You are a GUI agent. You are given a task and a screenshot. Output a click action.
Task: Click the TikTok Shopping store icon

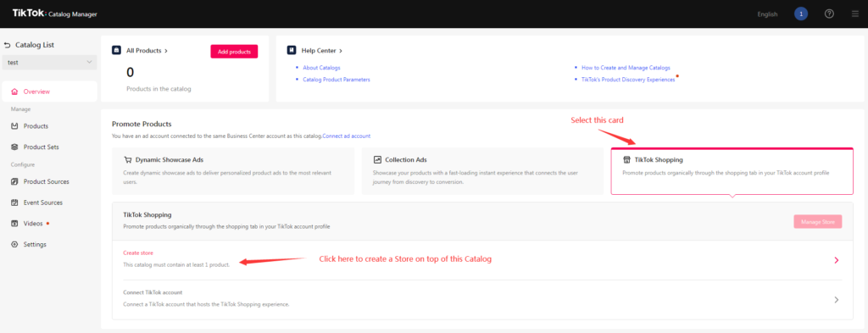tap(626, 160)
